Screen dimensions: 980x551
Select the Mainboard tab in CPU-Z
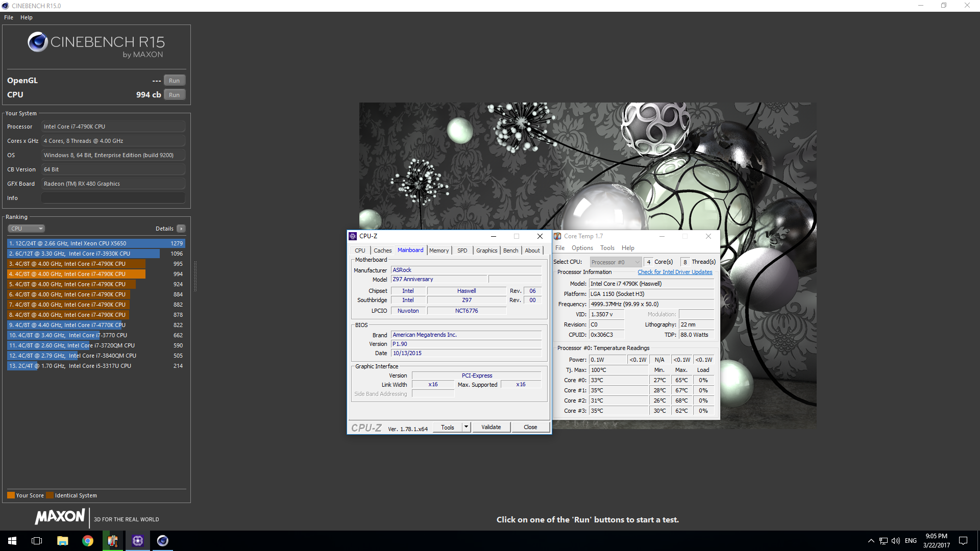click(x=410, y=250)
